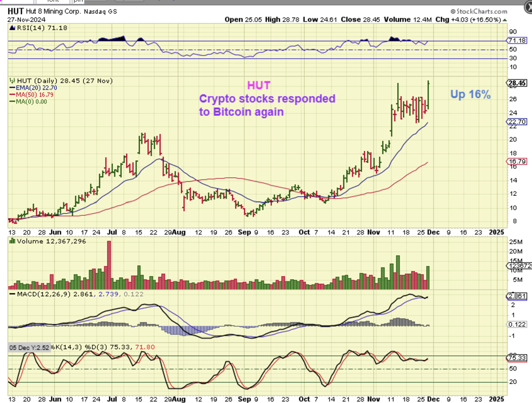Click the Open 25.05 value in the header
This screenshot has width=532, height=403.
pos(243,19)
